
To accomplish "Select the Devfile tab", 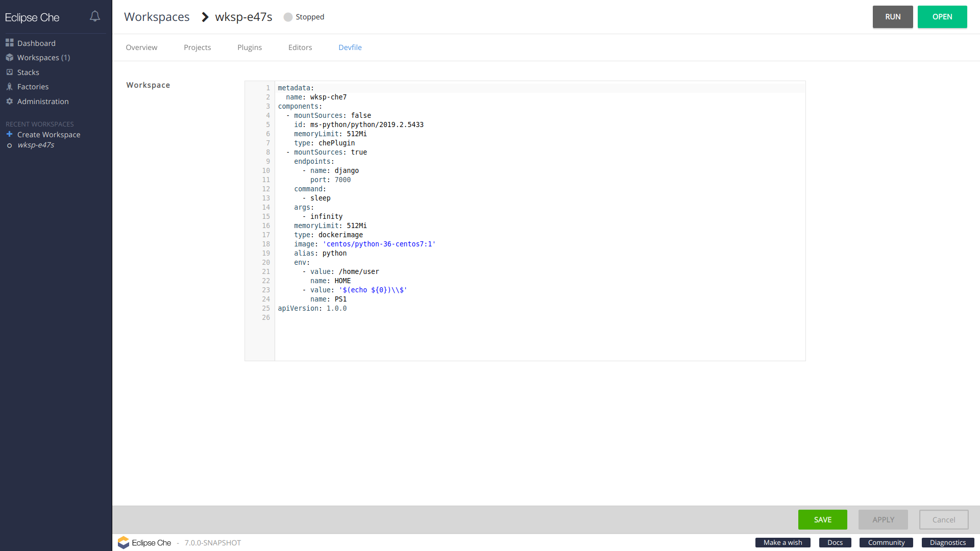I will 350,47.
